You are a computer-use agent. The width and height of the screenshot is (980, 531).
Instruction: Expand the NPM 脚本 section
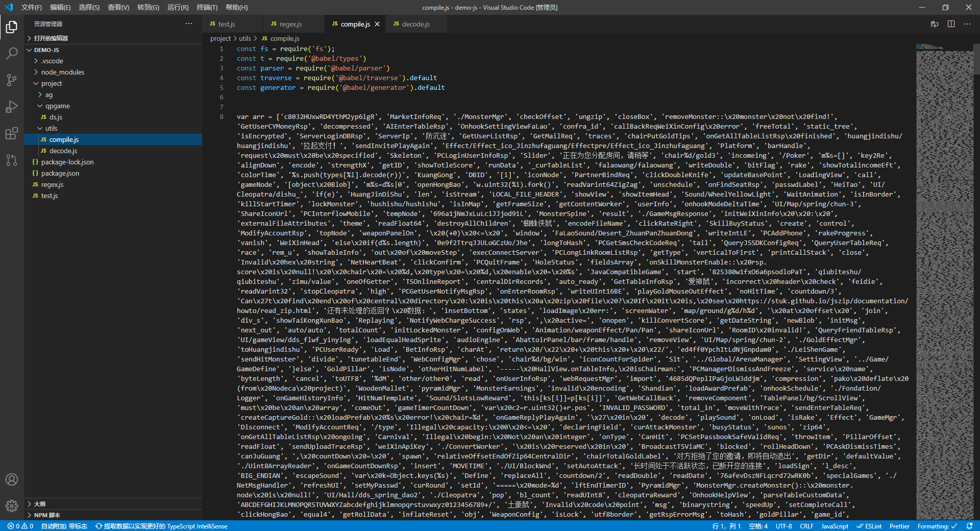tap(113, 515)
